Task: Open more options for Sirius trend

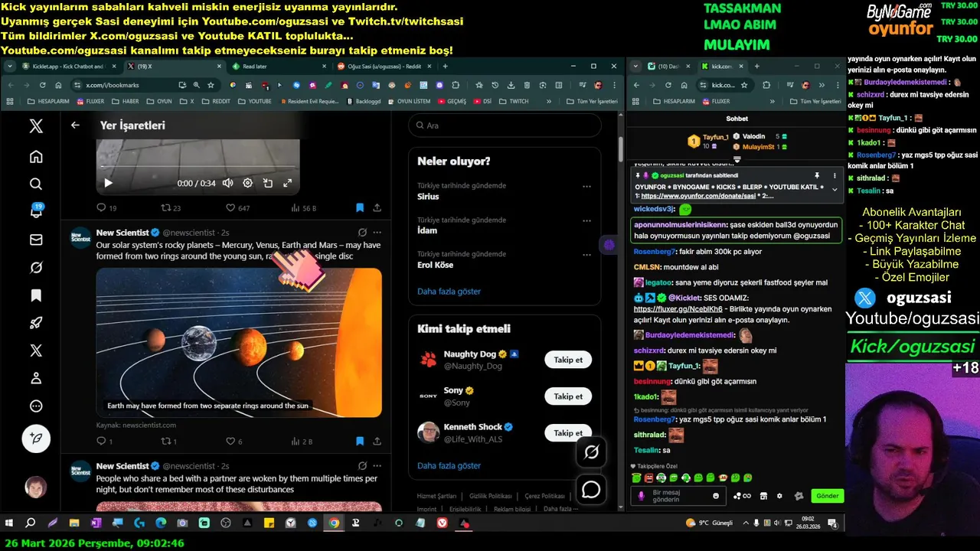Action: pyautogui.click(x=586, y=186)
